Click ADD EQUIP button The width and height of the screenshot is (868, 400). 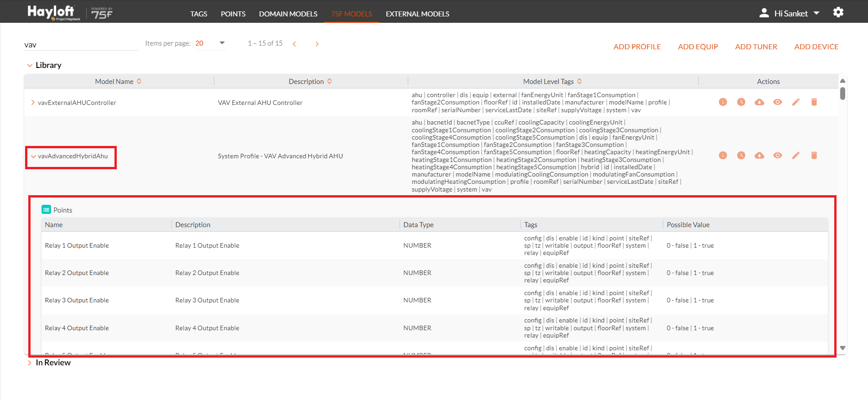pyautogui.click(x=698, y=47)
